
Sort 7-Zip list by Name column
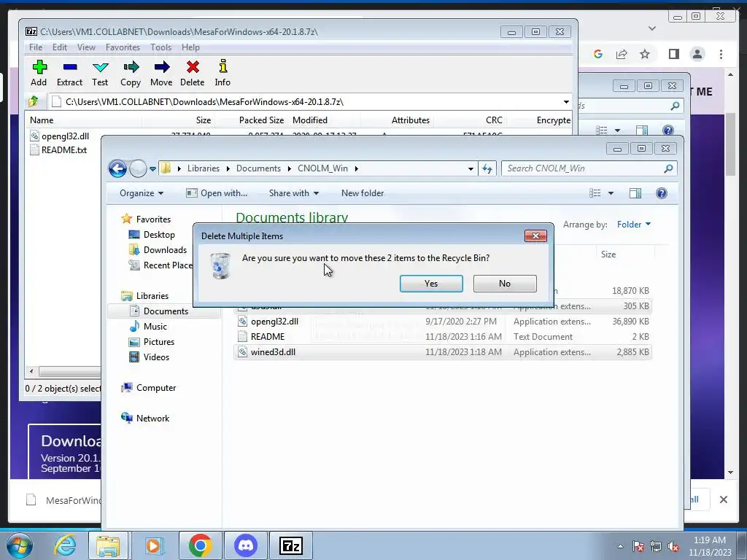83,120
